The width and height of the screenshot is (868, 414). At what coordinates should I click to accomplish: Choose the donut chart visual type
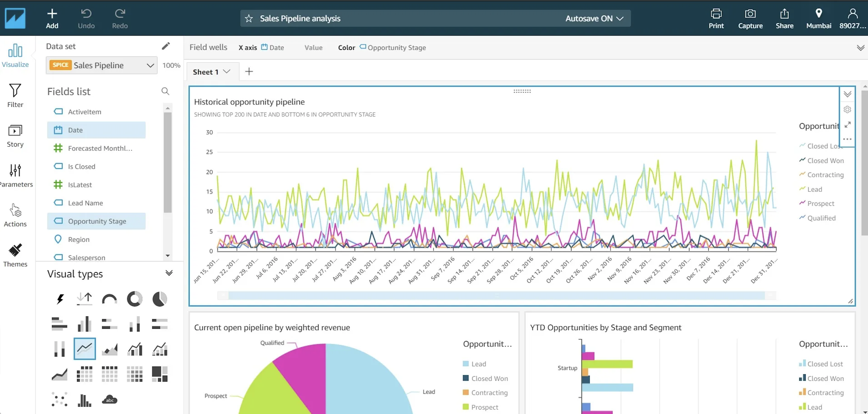pyautogui.click(x=134, y=299)
